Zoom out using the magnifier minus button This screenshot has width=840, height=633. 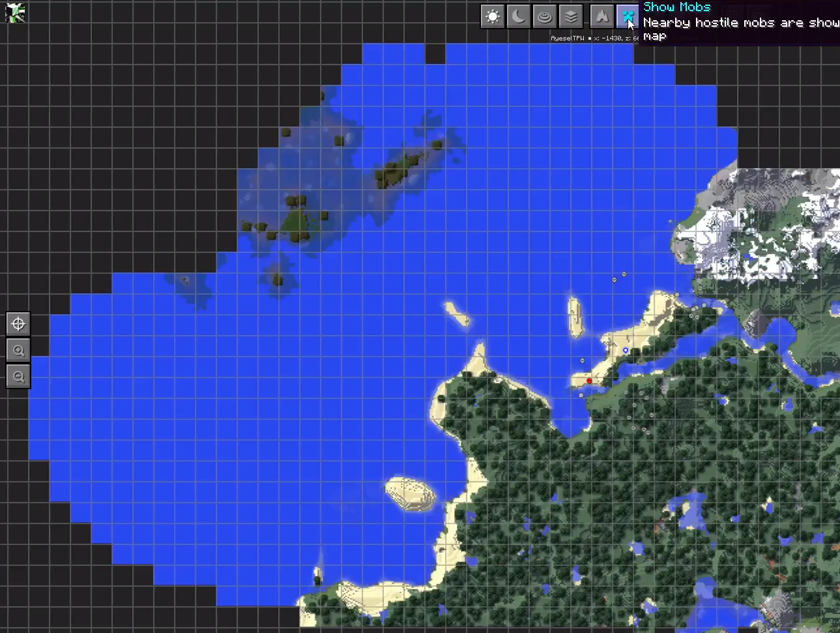[x=18, y=375]
